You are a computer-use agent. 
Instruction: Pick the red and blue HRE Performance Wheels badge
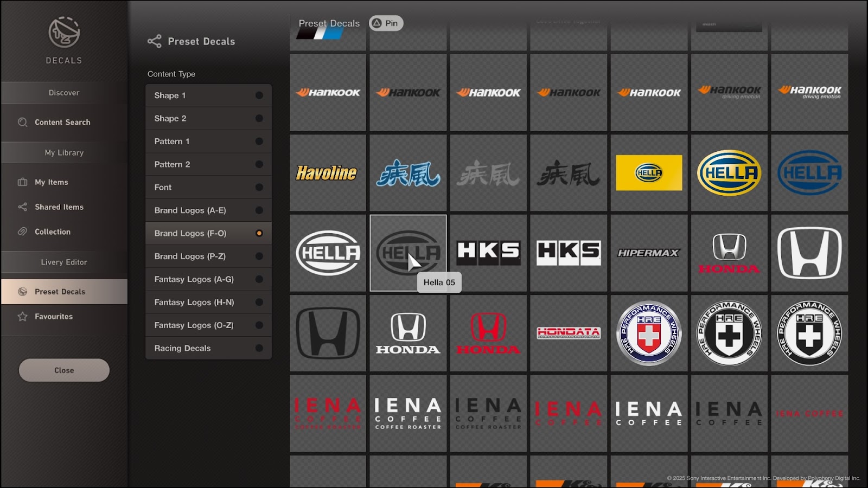(649, 333)
